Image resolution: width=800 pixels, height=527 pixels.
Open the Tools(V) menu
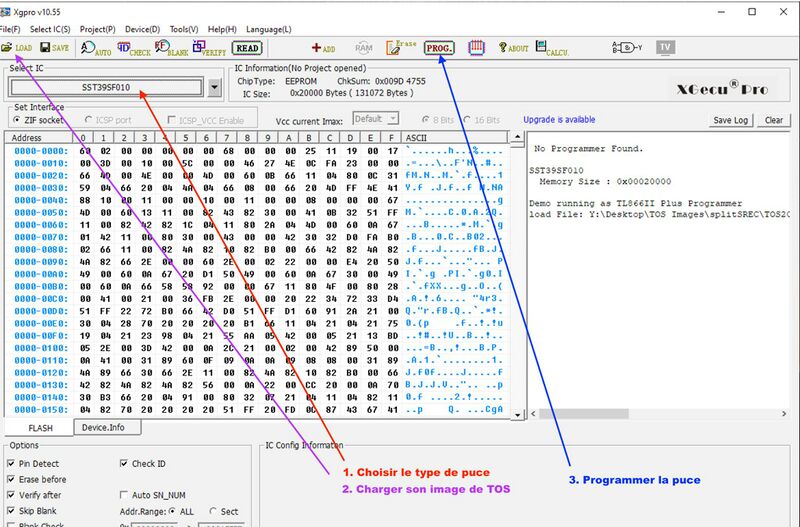point(184,30)
